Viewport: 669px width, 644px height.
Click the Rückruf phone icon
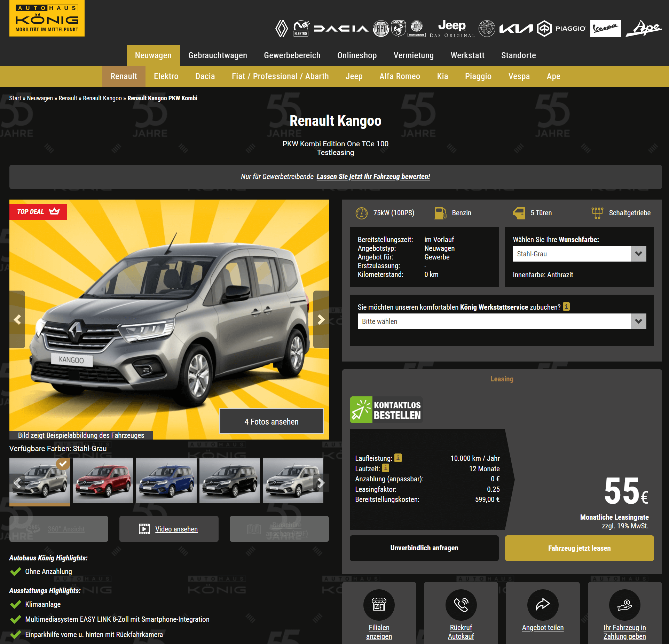(x=461, y=605)
